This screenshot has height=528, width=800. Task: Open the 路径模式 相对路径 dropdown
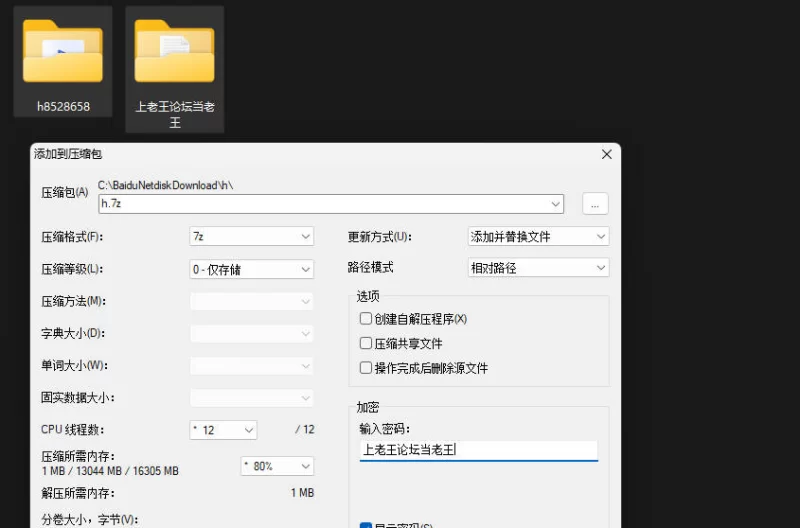coord(538,268)
